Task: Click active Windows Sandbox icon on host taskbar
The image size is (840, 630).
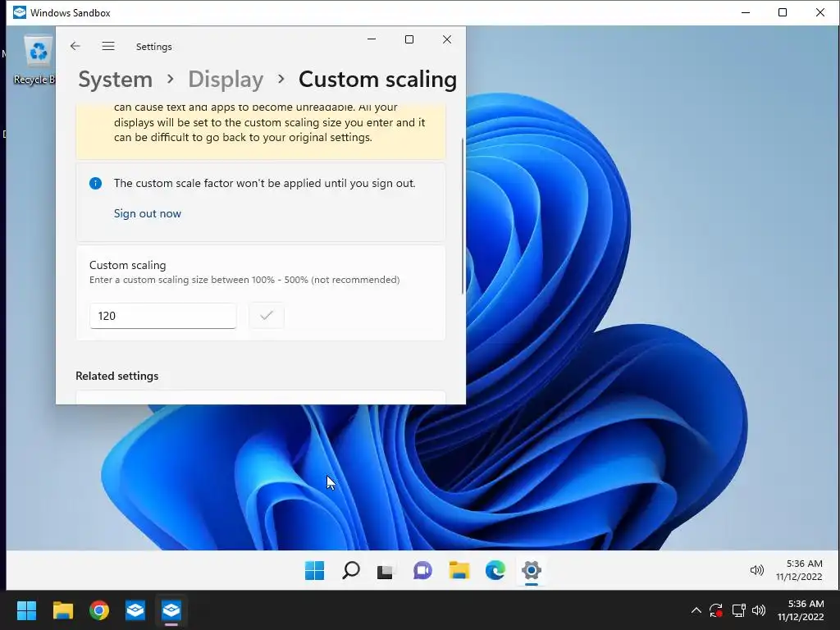Action: (171, 610)
